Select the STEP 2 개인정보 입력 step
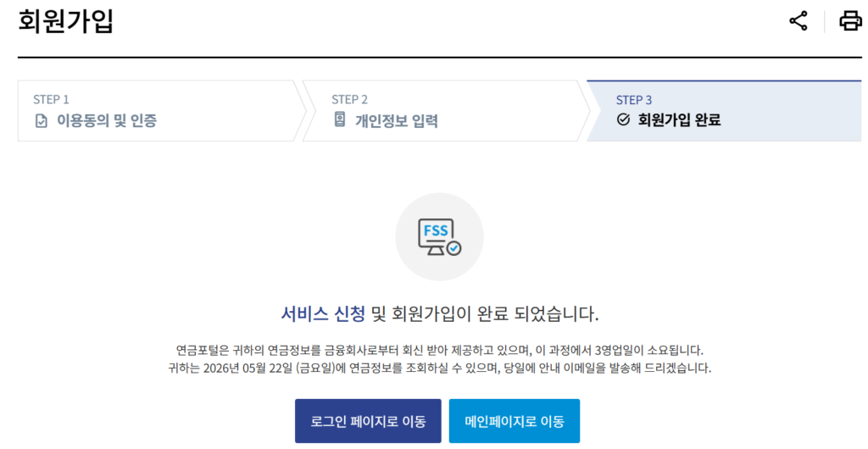The height and width of the screenshot is (449, 868). pos(446,111)
